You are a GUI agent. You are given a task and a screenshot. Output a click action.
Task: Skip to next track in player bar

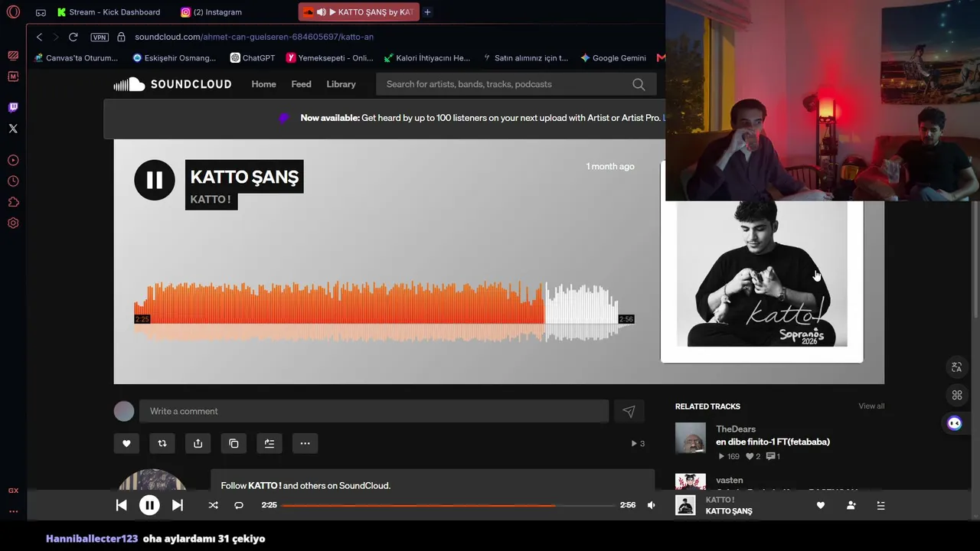point(177,505)
